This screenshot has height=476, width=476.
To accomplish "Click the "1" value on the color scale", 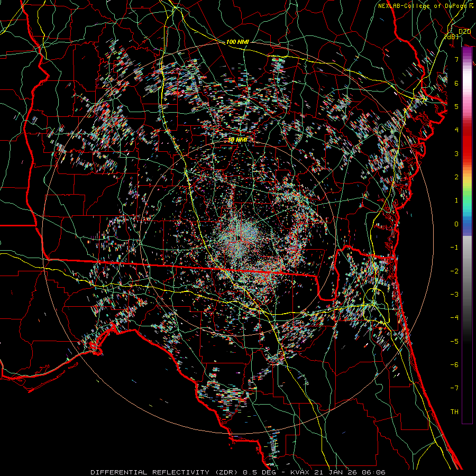I will click(x=456, y=200).
